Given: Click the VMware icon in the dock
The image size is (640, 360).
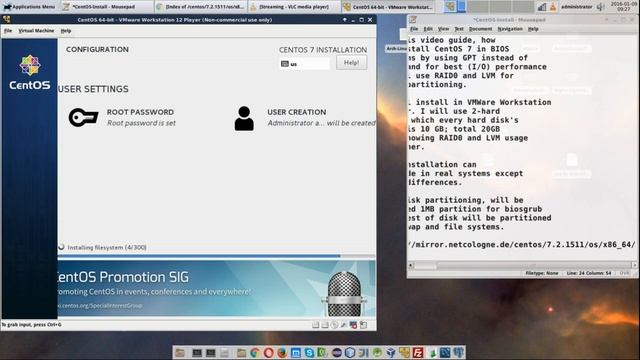Looking at the screenshot, I should coord(404,353).
